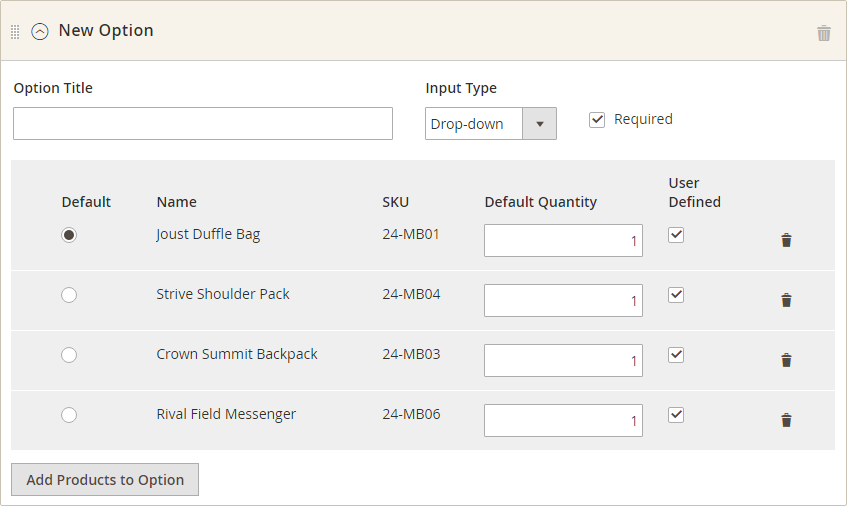
Task: Click the Rival Field Messenger name
Action: [226, 415]
